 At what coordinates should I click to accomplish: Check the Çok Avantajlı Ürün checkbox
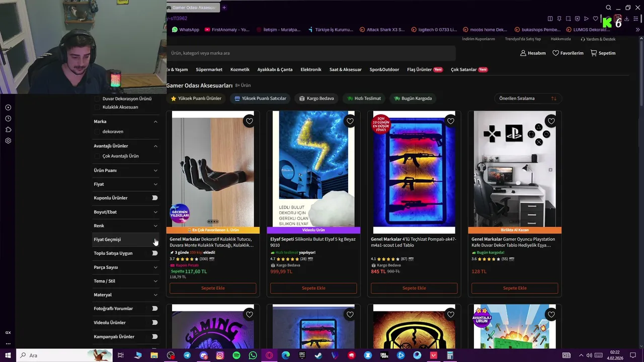click(x=97, y=156)
